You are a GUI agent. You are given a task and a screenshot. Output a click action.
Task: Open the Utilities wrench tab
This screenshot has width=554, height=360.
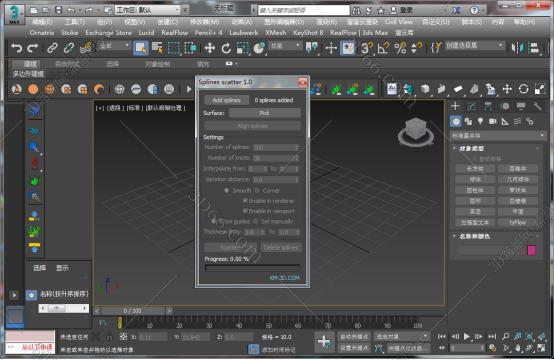click(537, 106)
